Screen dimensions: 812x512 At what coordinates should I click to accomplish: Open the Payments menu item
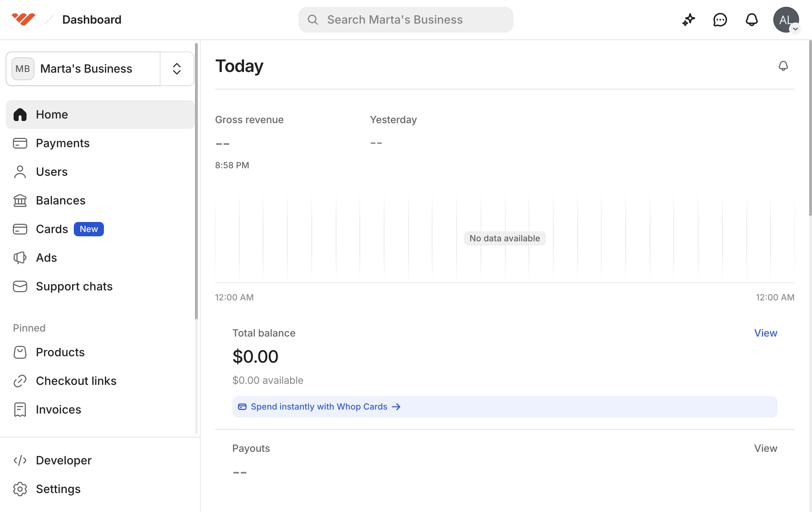point(100,143)
